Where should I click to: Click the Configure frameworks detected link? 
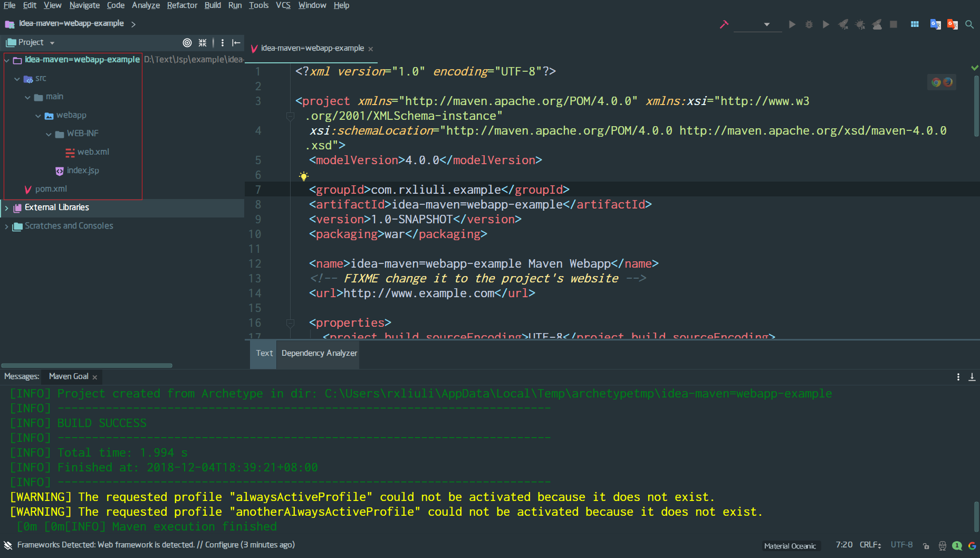222,545
